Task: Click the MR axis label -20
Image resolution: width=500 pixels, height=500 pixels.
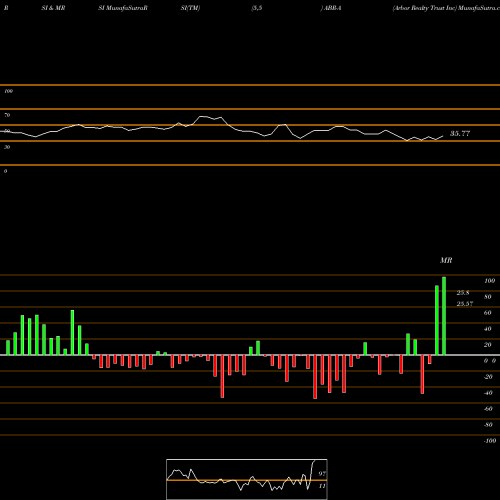Action: [488, 377]
